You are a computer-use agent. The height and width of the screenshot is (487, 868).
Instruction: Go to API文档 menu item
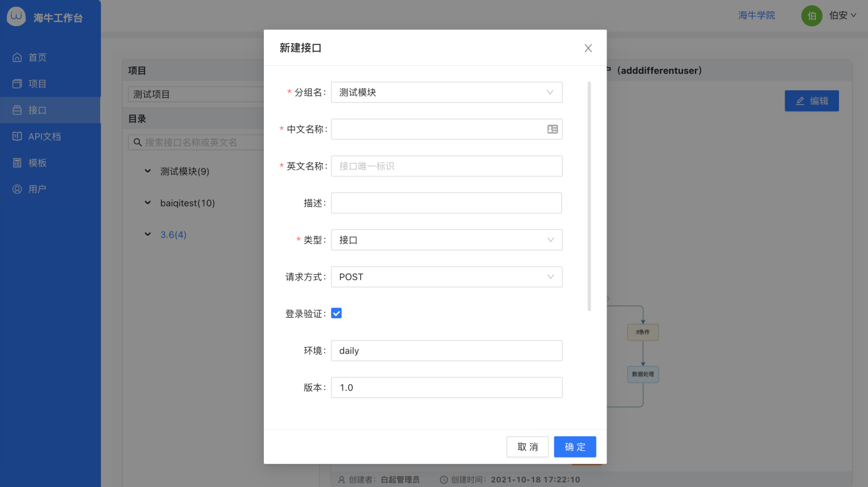coord(50,136)
